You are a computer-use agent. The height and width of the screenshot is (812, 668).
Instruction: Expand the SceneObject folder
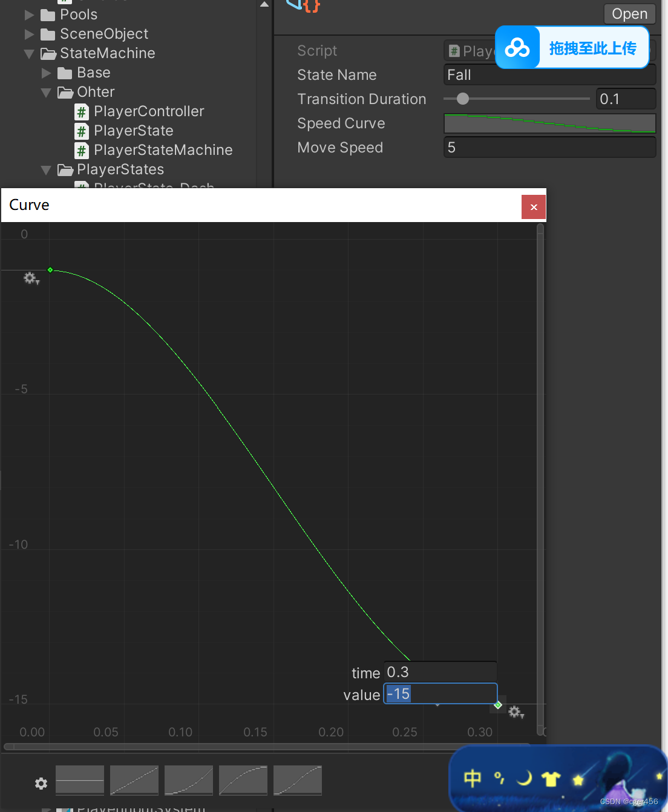(x=28, y=34)
